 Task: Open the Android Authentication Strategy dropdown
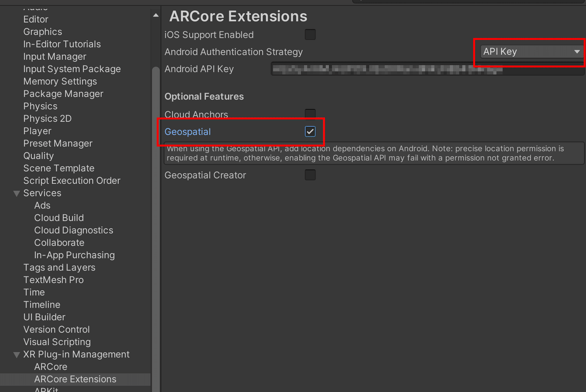529,51
